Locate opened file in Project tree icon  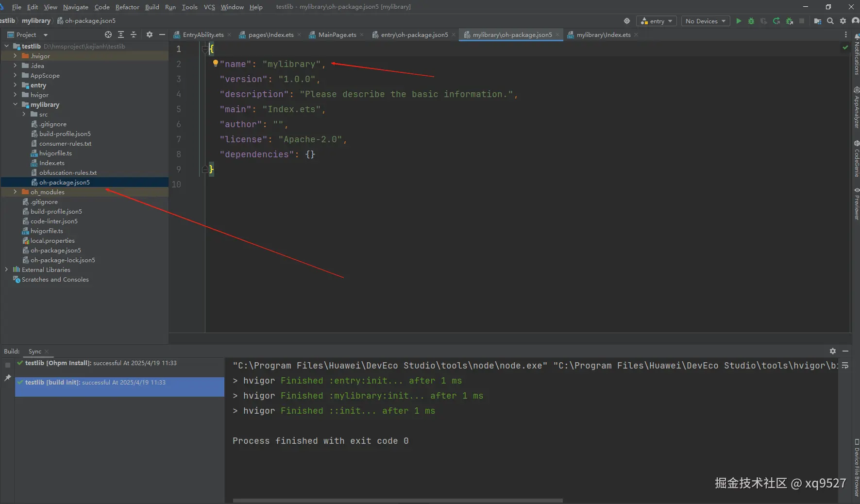pos(108,34)
